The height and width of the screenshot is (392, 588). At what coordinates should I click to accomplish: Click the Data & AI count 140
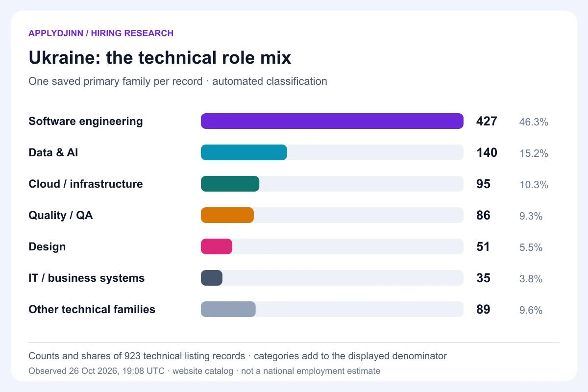click(487, 152)
